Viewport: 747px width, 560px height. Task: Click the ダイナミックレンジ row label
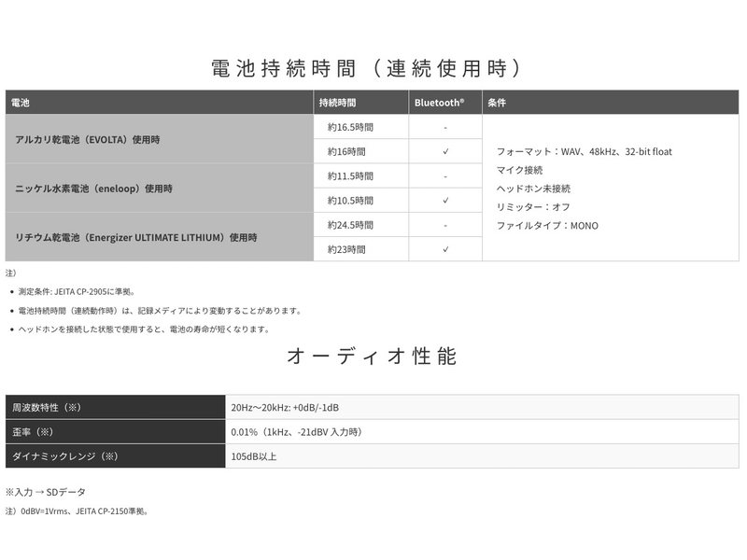coord(63,456)
